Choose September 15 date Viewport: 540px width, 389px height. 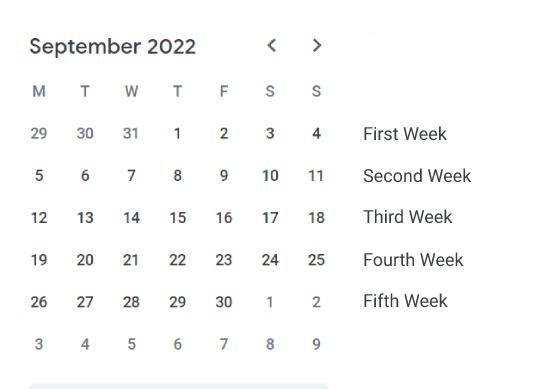[178, 218]
